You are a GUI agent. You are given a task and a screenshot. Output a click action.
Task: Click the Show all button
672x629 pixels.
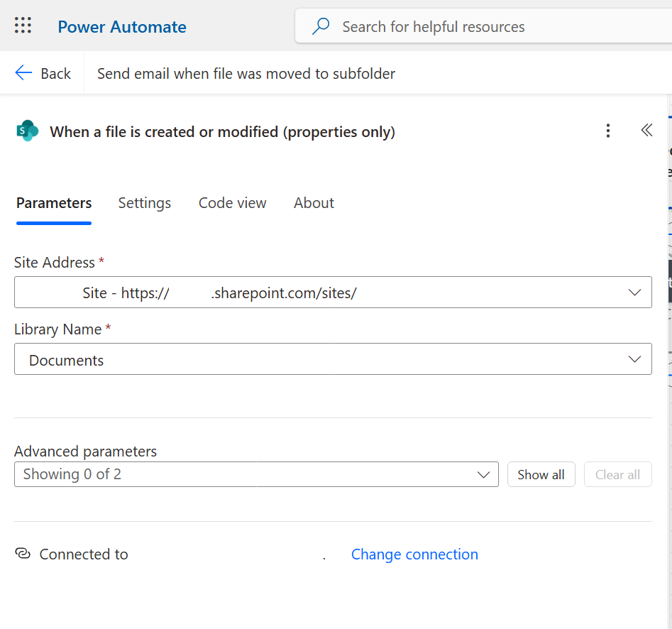click(x=541, y=474)
